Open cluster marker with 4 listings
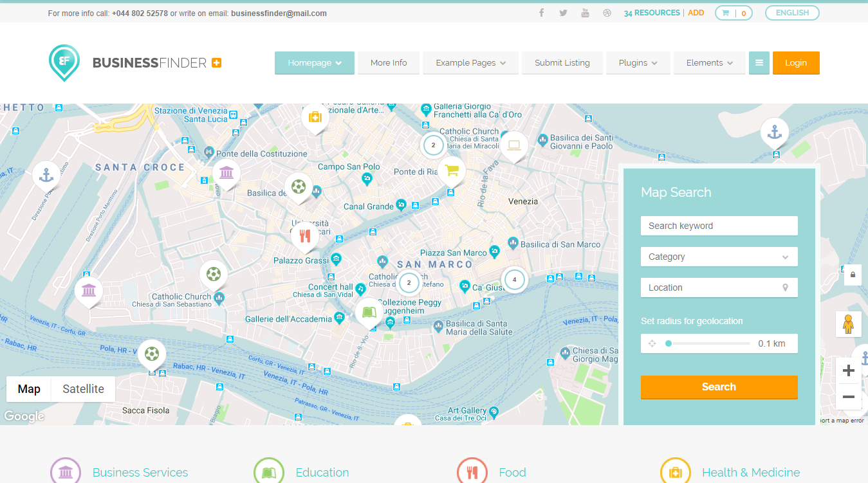Screen dimensions: 868x483 pos(514,280)
